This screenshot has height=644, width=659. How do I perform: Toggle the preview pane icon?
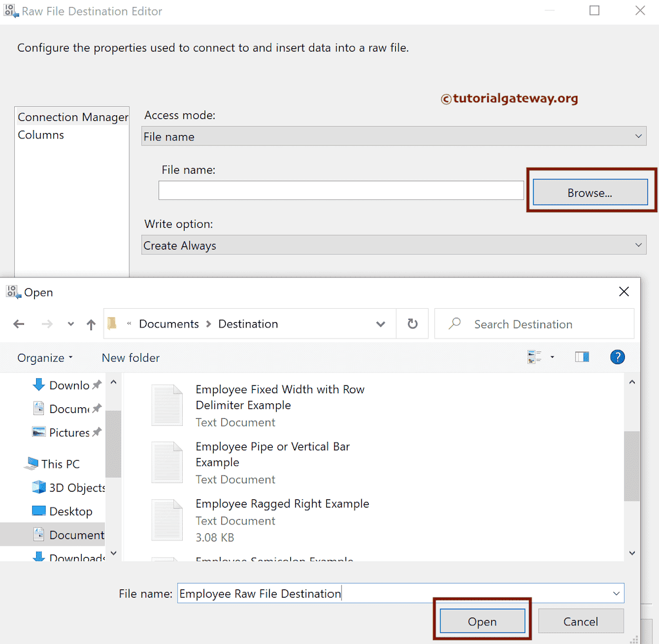[x=582, y=357]
